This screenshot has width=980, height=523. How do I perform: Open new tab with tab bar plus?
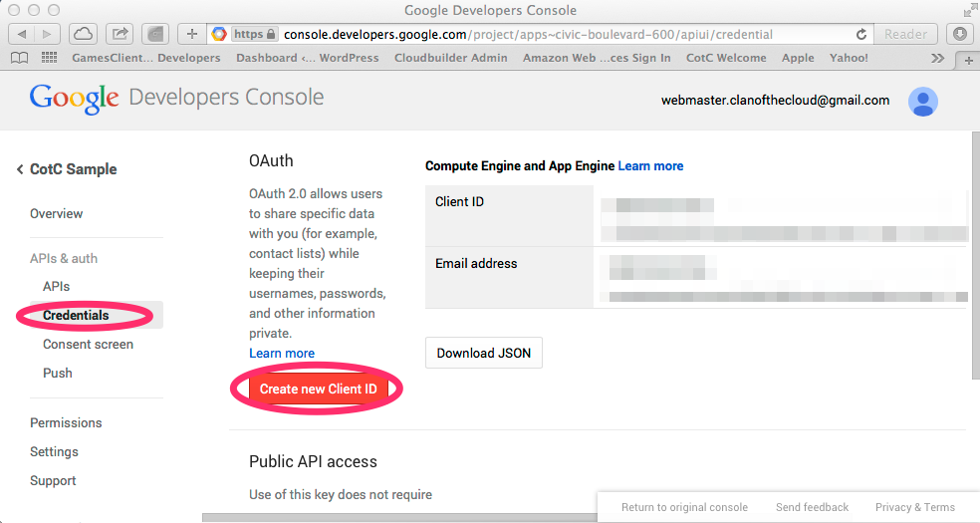[968, 60]
